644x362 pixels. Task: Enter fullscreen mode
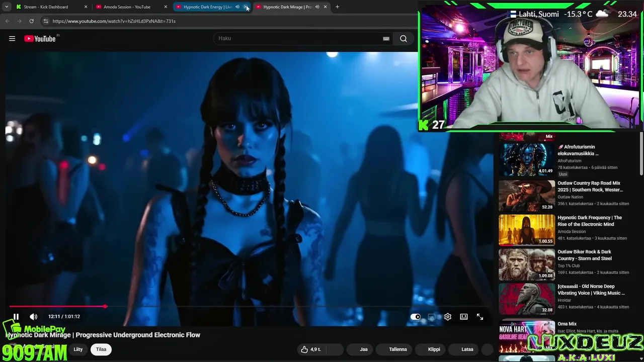click(x=480, y=317)
